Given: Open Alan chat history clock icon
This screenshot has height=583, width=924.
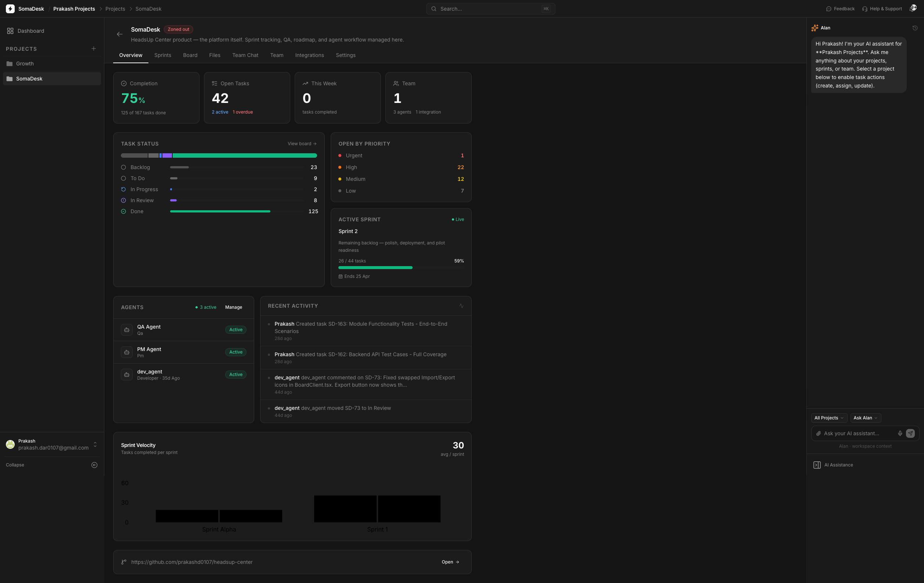Looking at the screenshot, I should click(x=915, y=28).
